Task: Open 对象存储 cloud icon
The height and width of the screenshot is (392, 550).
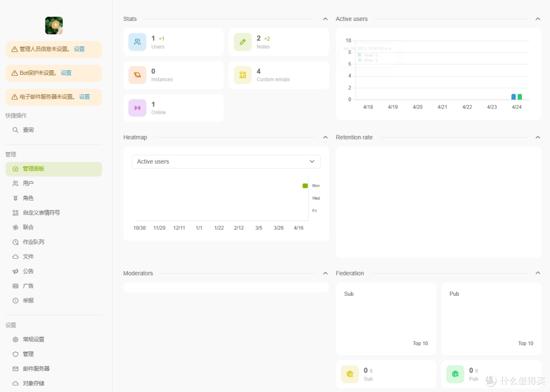Action: [x=15, y=383]
